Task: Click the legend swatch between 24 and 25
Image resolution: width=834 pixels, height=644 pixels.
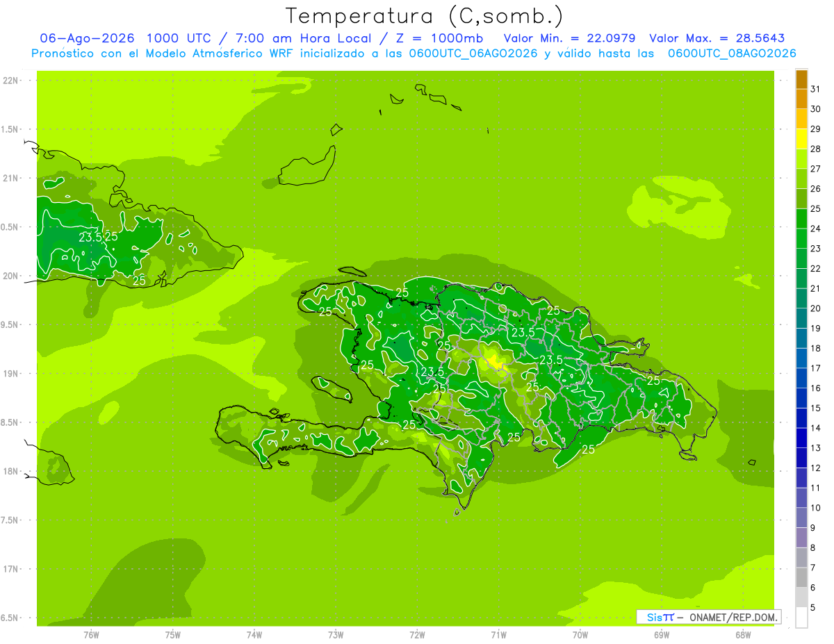Action: (x=801, y=219)
